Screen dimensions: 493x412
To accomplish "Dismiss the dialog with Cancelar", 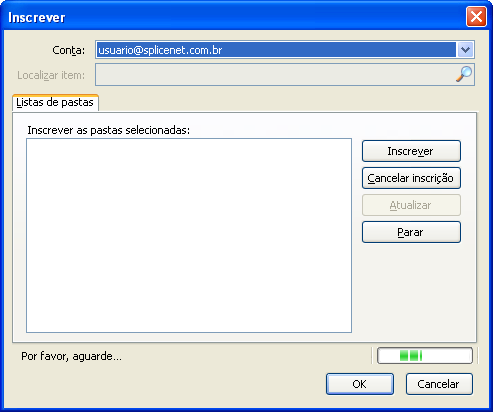I will tap(439, 384).
